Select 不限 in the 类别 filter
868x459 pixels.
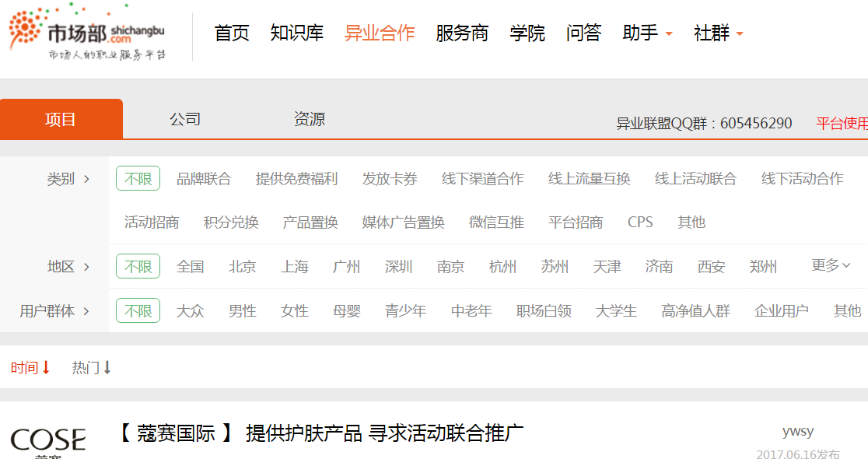pos(138,179)
